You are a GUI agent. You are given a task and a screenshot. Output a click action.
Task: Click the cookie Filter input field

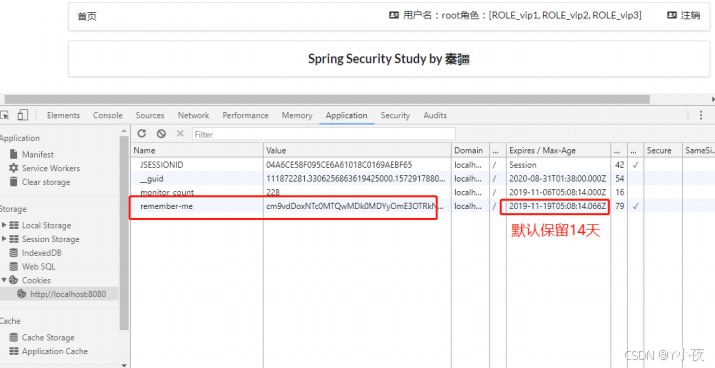coord(324,134)
